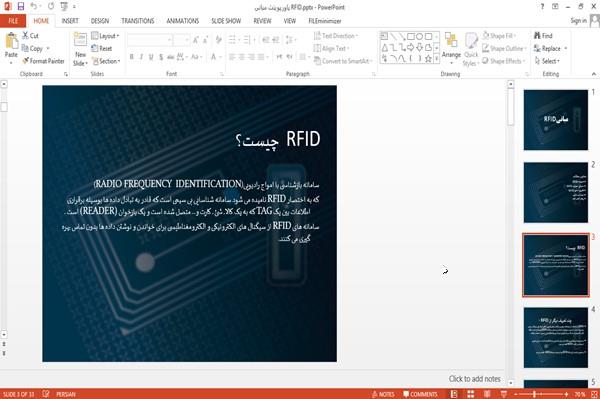Open Shape Outline dropdown
This screenshot has width=600, height=399.
click(504, 48)
